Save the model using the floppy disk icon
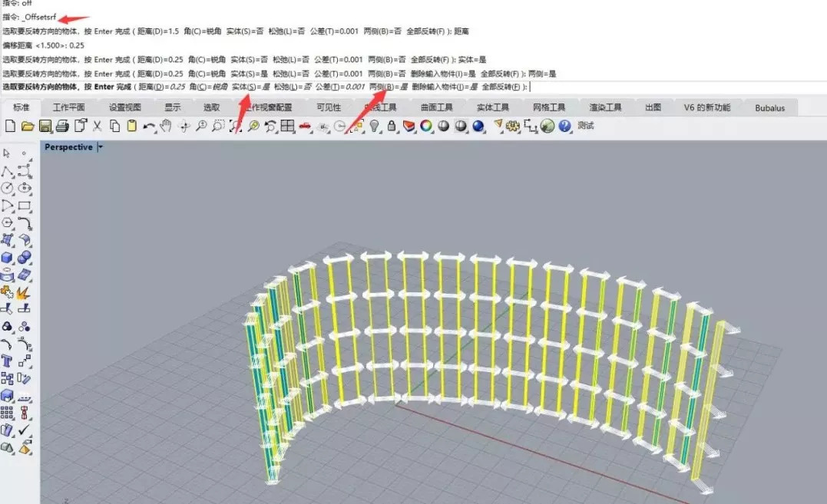827x504 pixels. tap(45, 127)
